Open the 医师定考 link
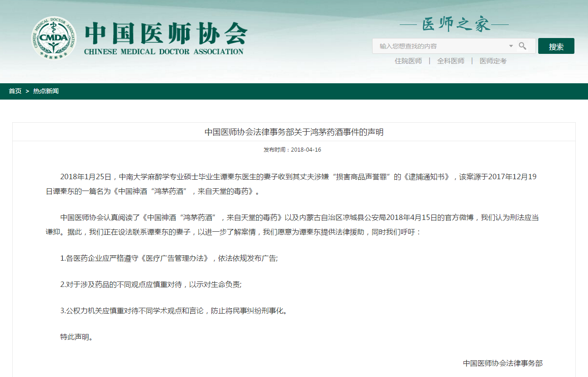 pyautogui.click(x=493, y=61)
